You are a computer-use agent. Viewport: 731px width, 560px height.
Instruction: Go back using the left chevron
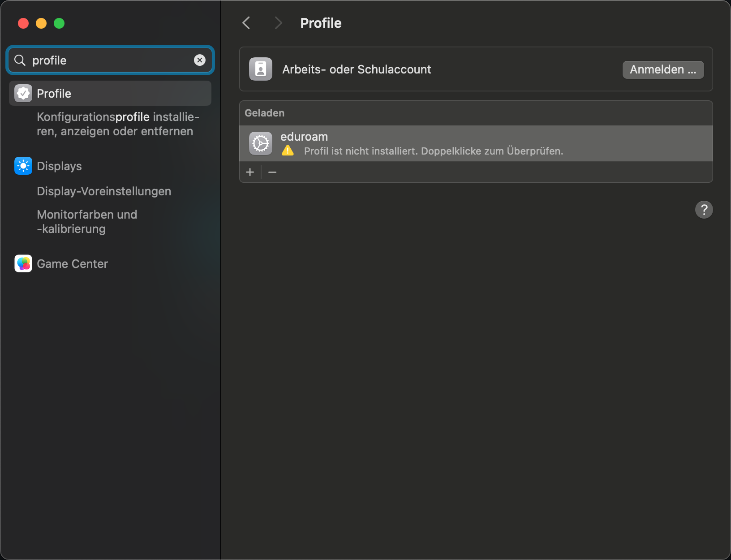(246, 23)
